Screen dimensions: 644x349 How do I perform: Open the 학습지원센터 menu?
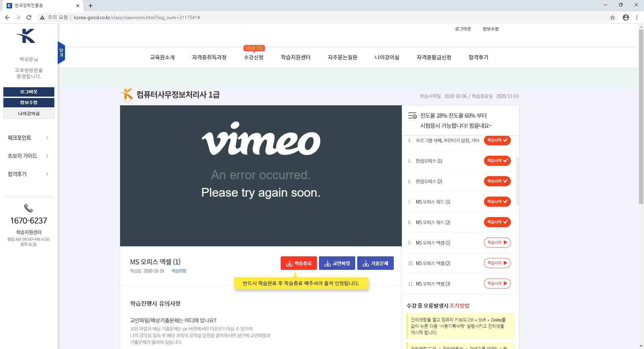pos(296,57)
